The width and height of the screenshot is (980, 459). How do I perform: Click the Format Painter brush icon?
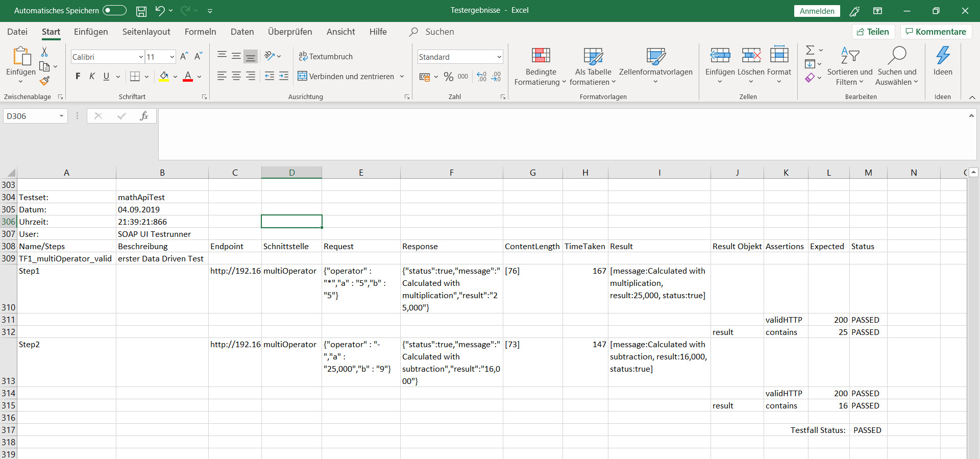pyautogui.click(x=44, y=80)
